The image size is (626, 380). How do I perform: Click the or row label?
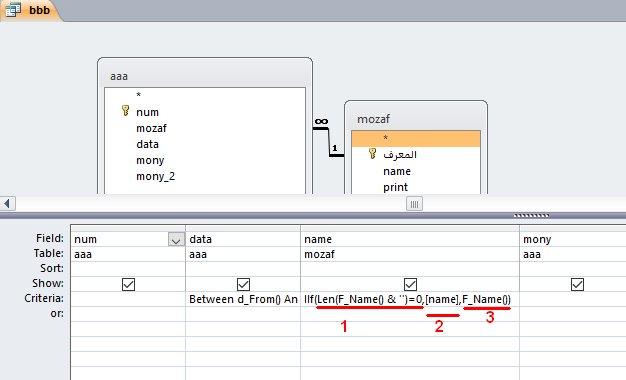click(x=57, y=314)
